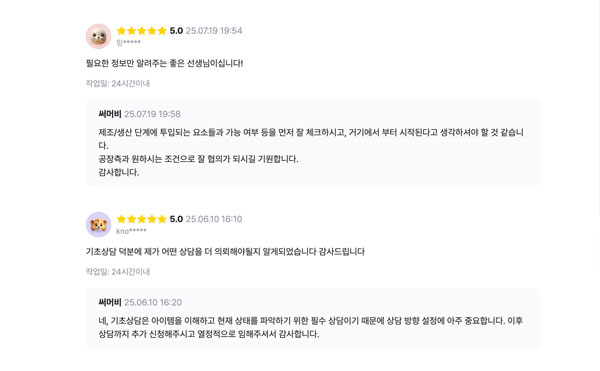Click the second 작업일: 24시간이내 label
This screenshot has width=600, height=371.
click(x=118, y=272)
